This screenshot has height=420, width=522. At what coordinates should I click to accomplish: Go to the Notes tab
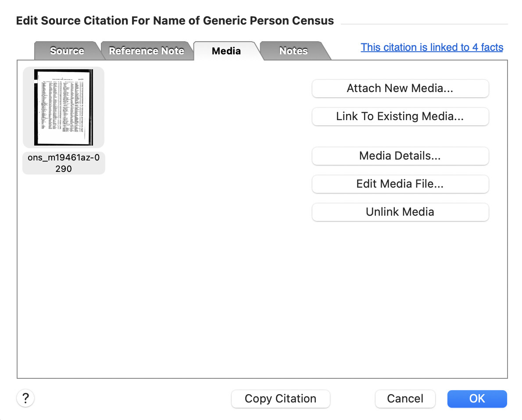[x=293, y=50]
